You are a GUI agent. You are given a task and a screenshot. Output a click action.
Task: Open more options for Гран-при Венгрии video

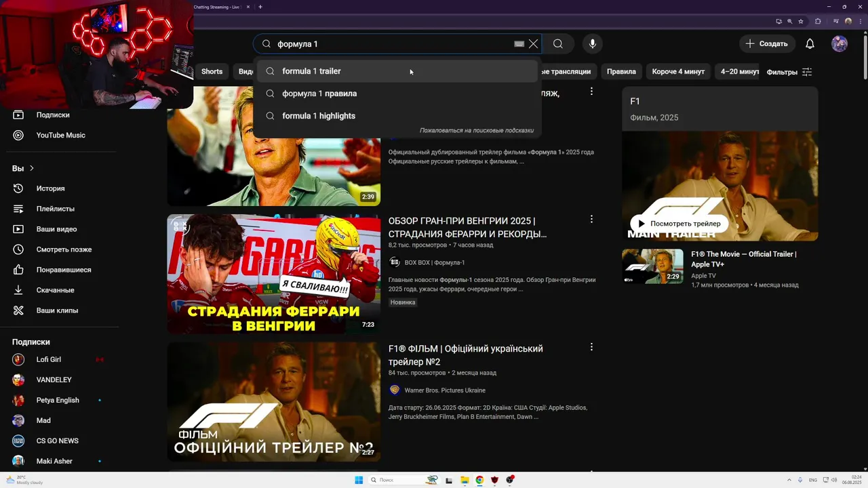coord(591,220)
